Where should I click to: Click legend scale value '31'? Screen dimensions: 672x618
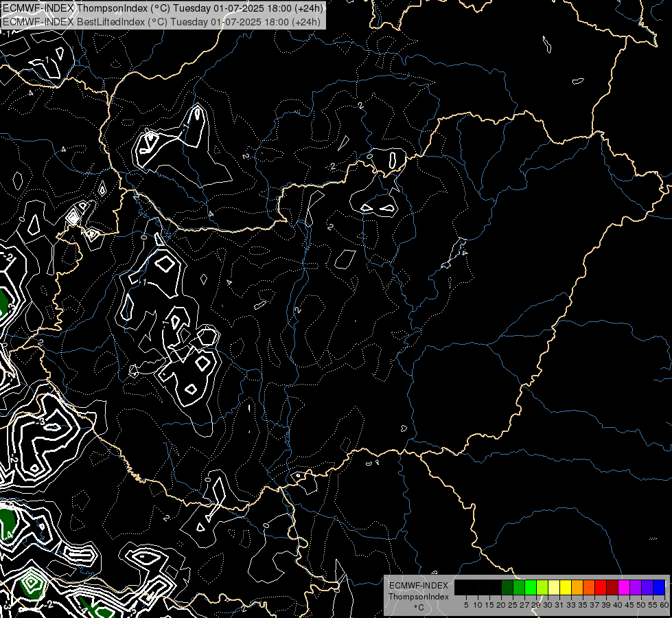[559, 605]
